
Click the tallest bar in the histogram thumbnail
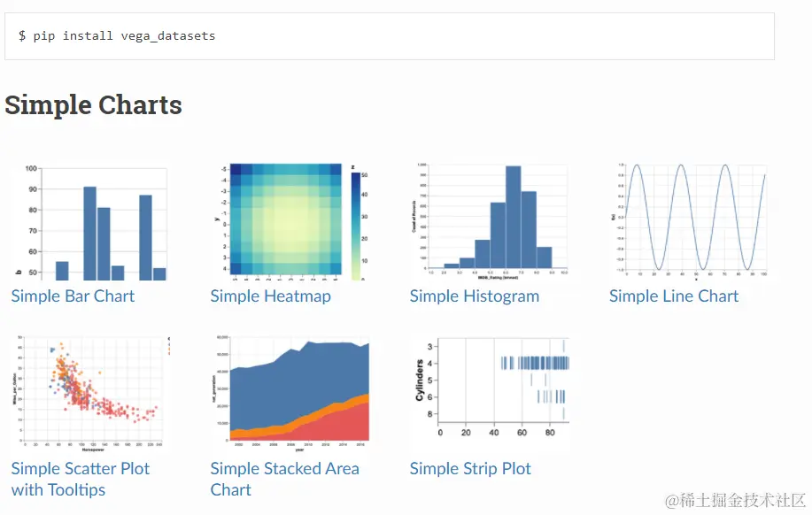514,217
